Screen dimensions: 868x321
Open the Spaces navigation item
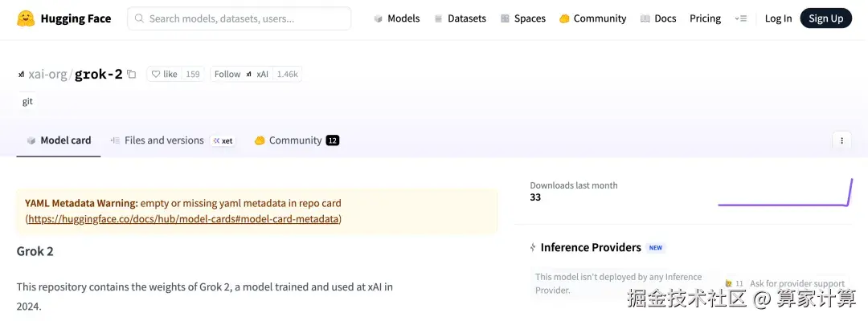pyautogui.click(x=522, y=18)
